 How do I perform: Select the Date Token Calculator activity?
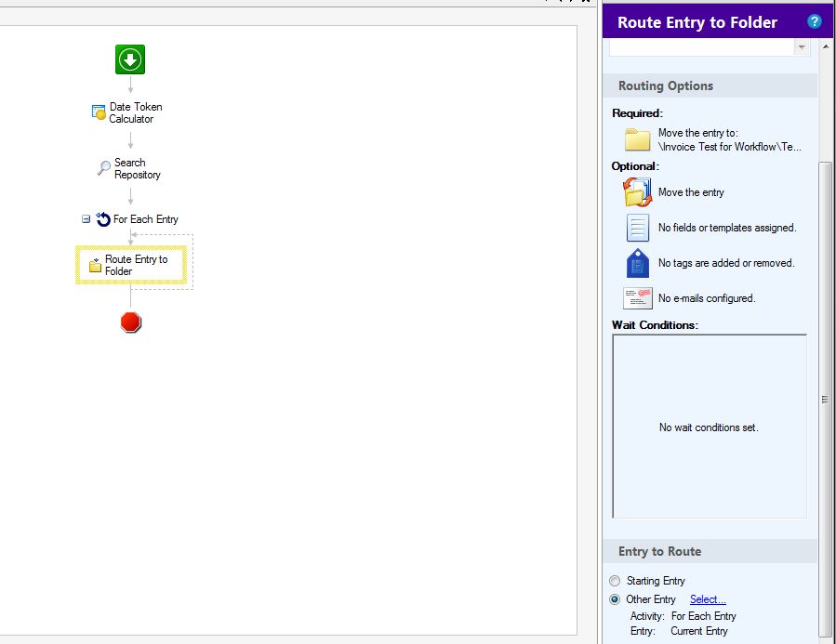pos(127,113)
